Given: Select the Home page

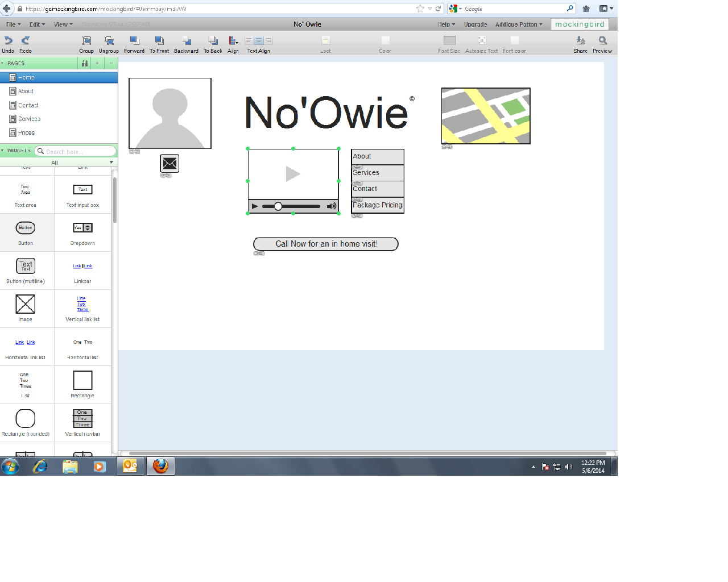Looking at the screenshot, I should pos(59,77).
